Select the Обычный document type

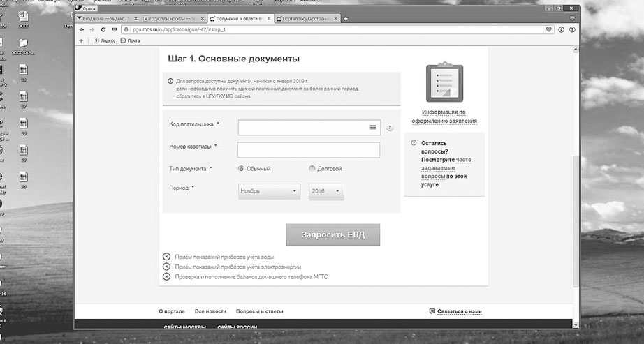pos(242,169)
